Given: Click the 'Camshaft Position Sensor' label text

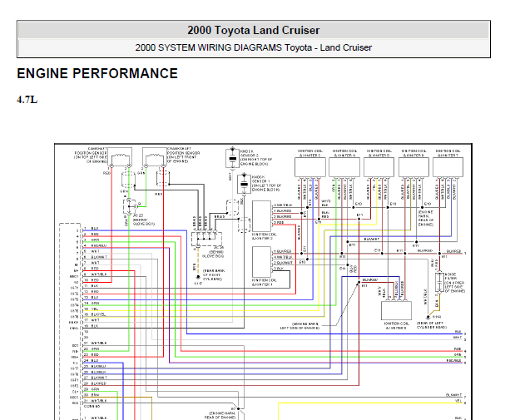Looking at the screenshot, I should pyautogui.click(x=91, y=156).
